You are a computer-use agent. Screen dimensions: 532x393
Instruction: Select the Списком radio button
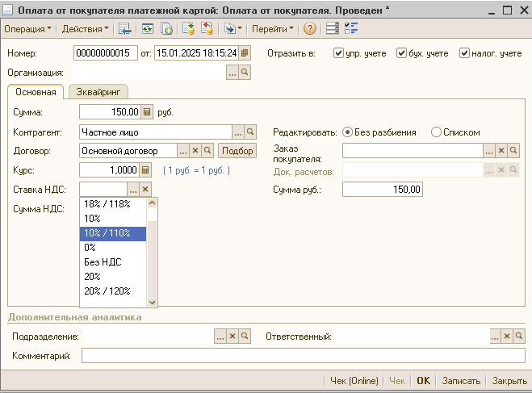click(x=437, y=132)
